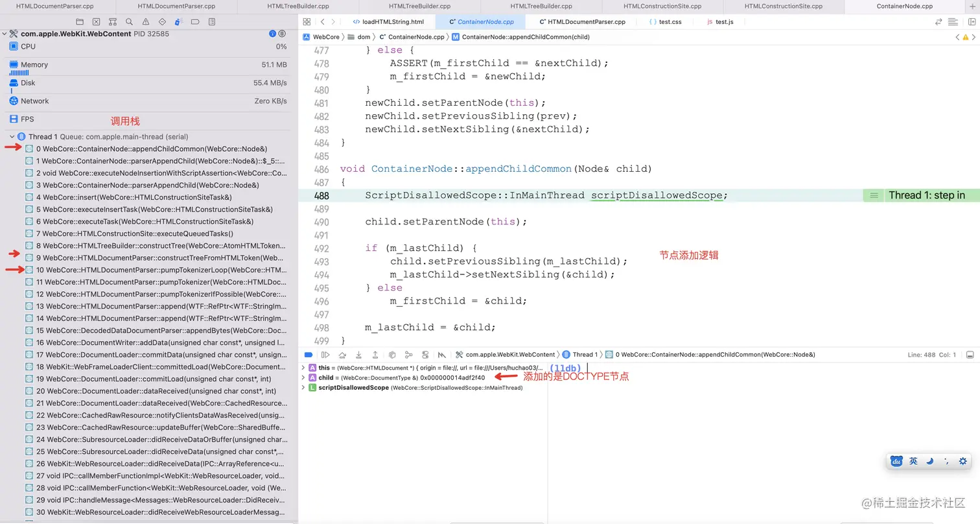Jump to next issue chevron
Viewport: 980px width, 524px height.
pyautogui.click(x=974, y=37)
